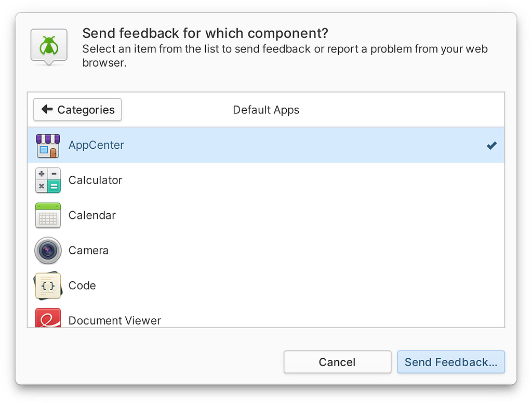Select the Code list entry label
The width and height of the screenshot is (532, 403).
(x=82, y=286)
